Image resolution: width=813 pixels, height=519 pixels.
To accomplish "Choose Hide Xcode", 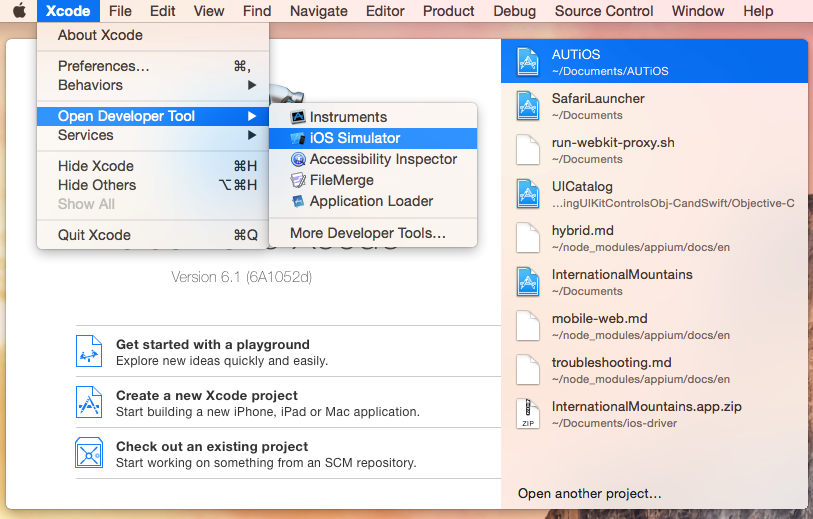I will click(x=153, y=166).
